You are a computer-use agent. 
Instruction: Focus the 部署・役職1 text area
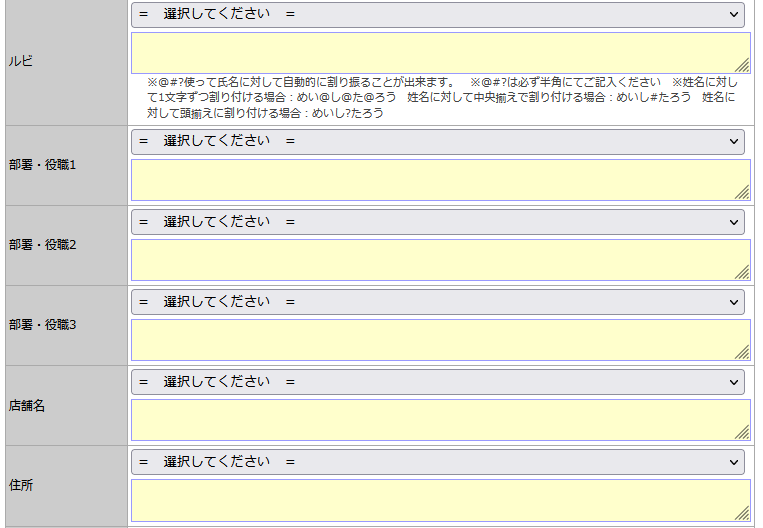(440, 180)
